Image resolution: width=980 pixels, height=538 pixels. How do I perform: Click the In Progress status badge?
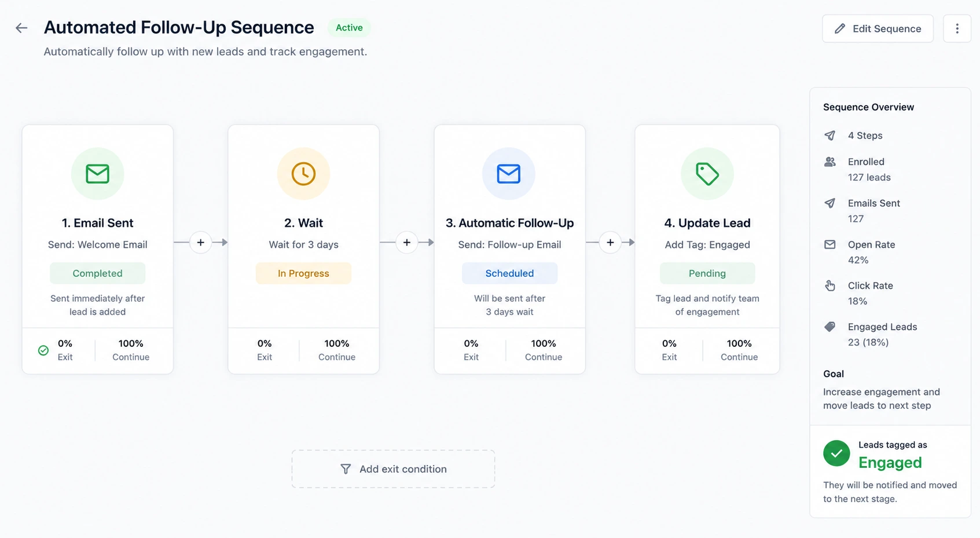click(303, 273)
